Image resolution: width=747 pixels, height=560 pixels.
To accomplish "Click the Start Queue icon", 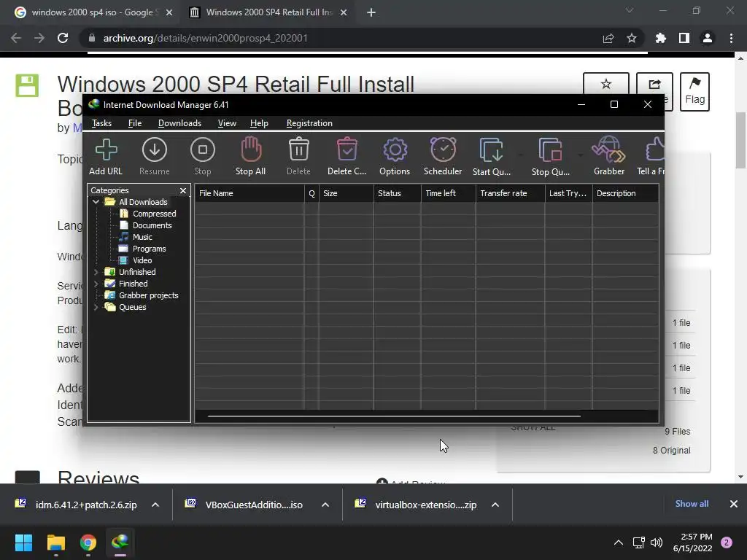I will click(491, 156).
